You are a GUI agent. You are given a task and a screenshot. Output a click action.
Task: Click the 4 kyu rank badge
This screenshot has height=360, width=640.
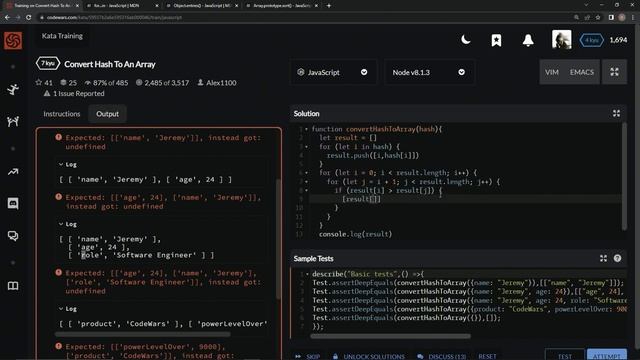tap(591, 40)
